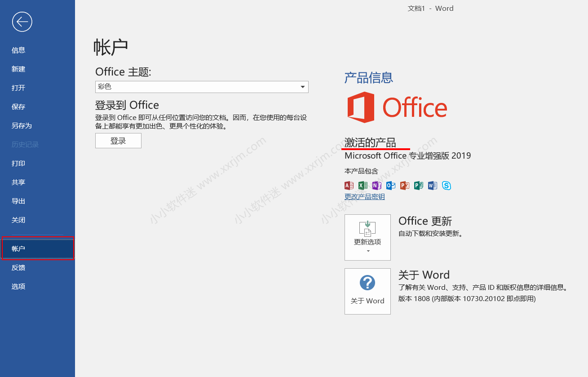Click the PowerPoint app icon
This screenshot has height=377, width=588.
pyautogui.click(x=405, y=185)
